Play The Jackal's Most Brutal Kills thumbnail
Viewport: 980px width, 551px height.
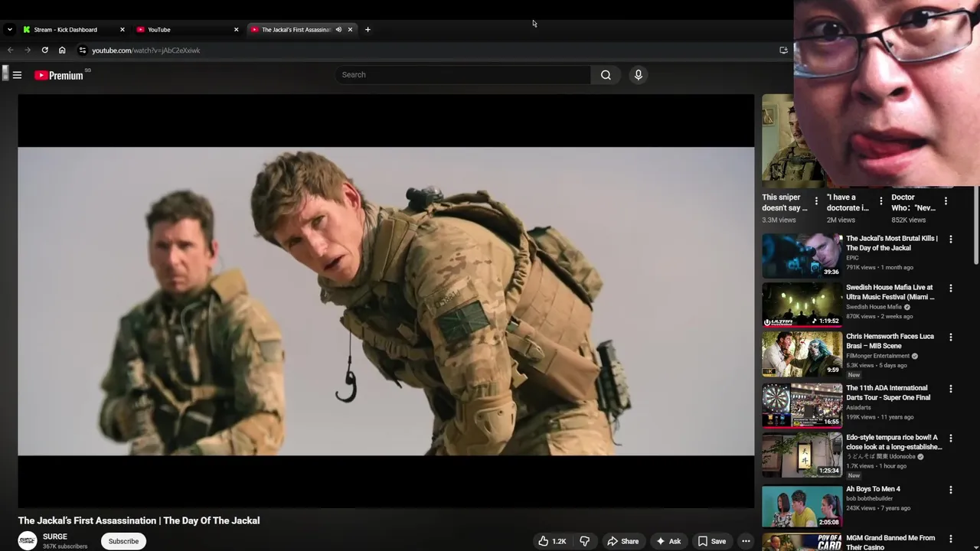coord(802,256)
